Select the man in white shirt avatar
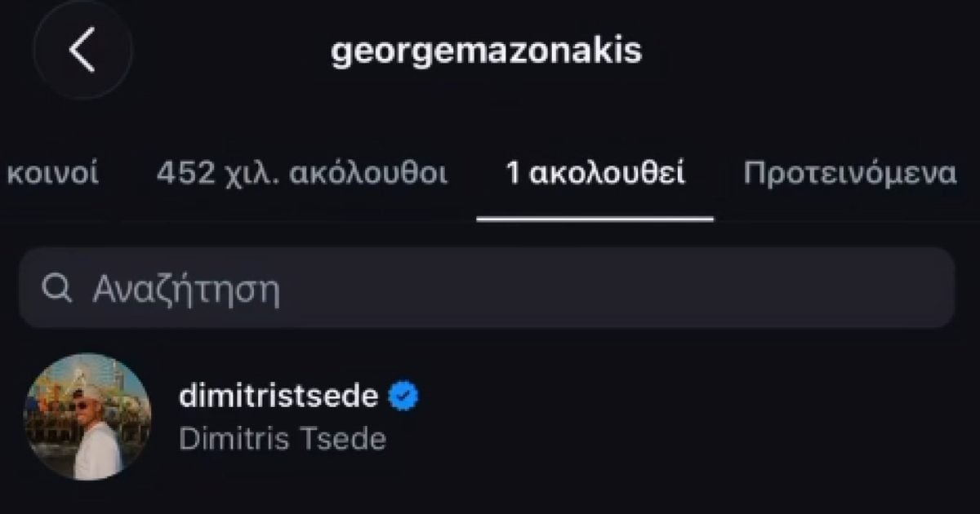This screenshot has height=514, width=980. click(87, 417)
